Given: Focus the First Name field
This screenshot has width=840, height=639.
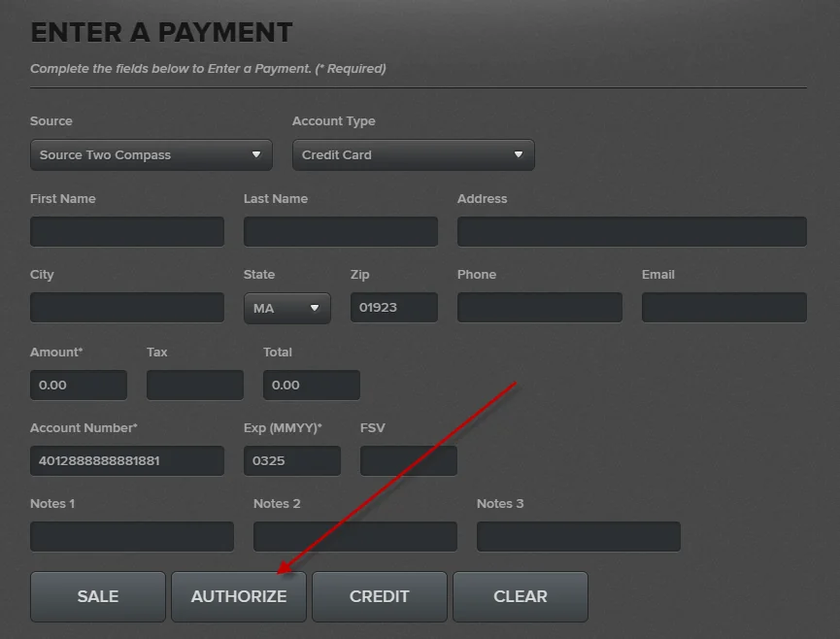Looking at the screenshot, I should pos(127,231).
